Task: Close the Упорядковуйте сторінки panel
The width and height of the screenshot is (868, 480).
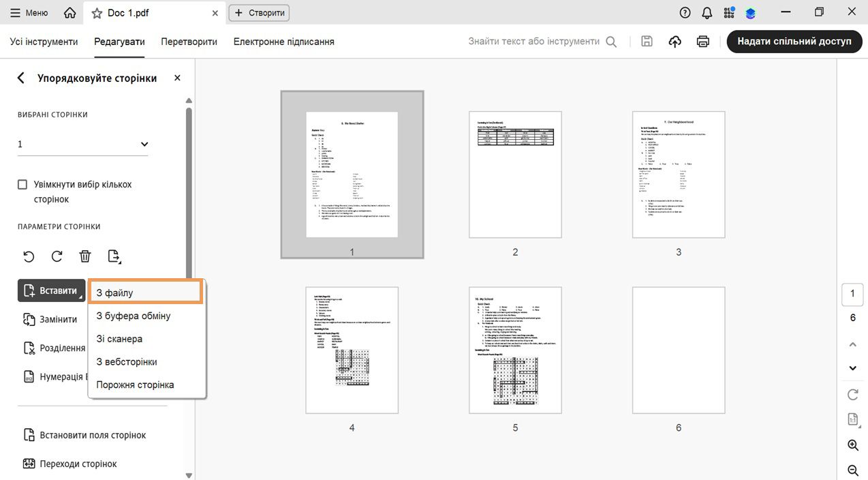Action: tap(177, 78)
